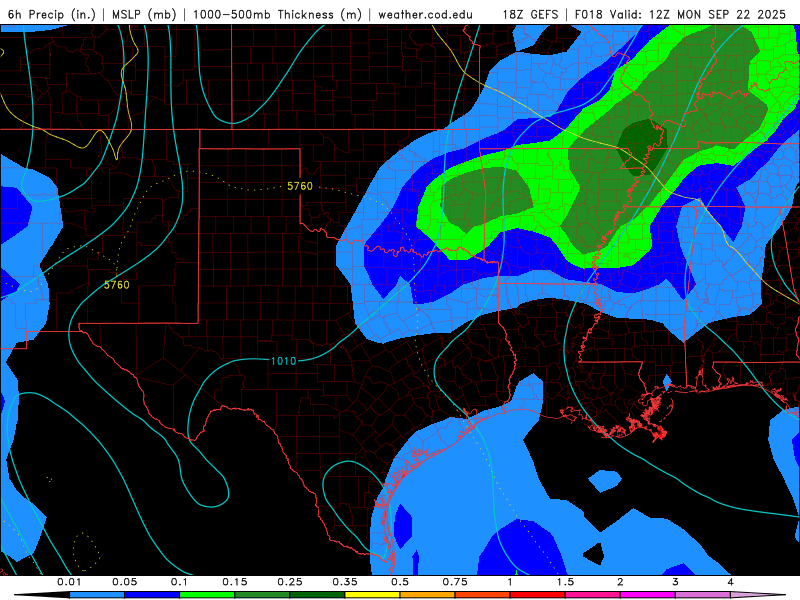Pick the magenta 2–3 legend swatch
Screen dimensions: 800x600
coord(648,595)
